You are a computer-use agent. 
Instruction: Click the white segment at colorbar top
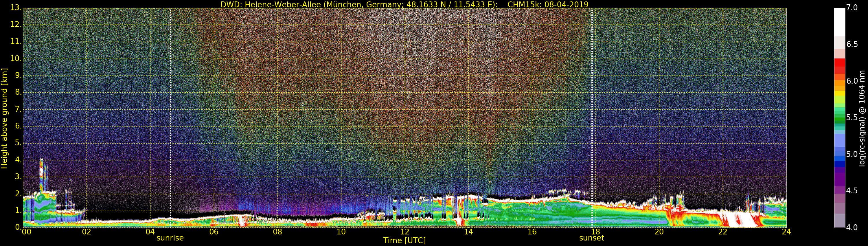839,22
